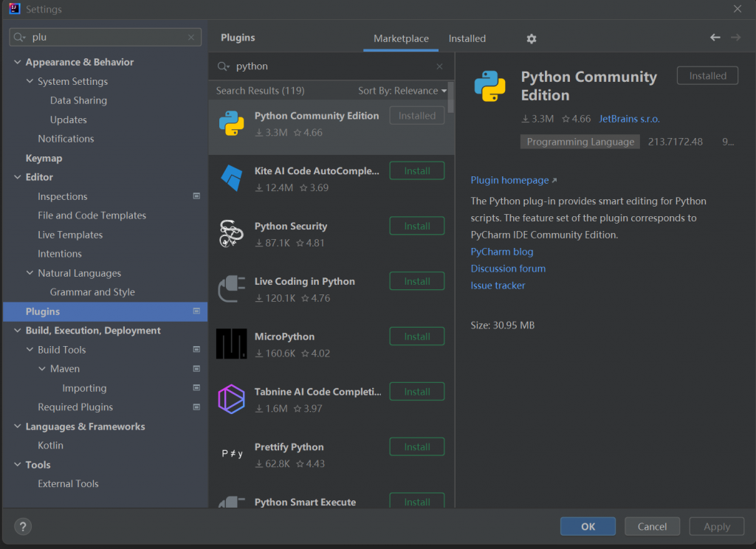Select Keymap in settings tree
756x549 pixels.
click(x=44, y=158)
